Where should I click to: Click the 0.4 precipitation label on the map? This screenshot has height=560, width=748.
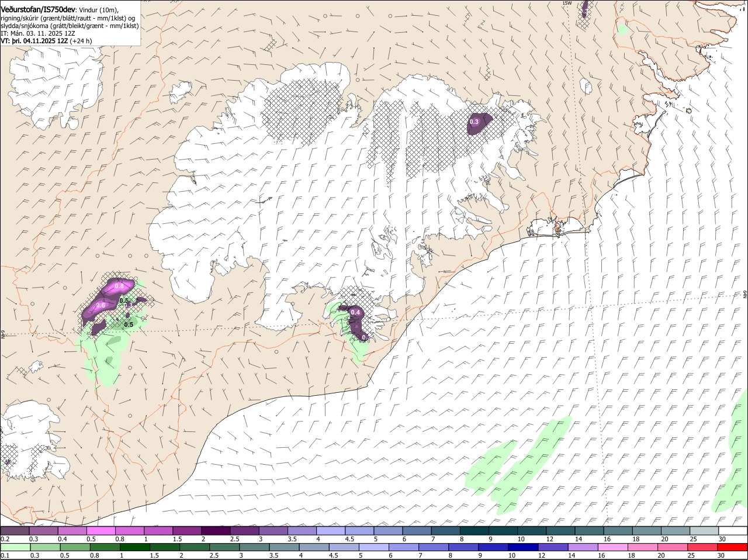click(355, 313)
